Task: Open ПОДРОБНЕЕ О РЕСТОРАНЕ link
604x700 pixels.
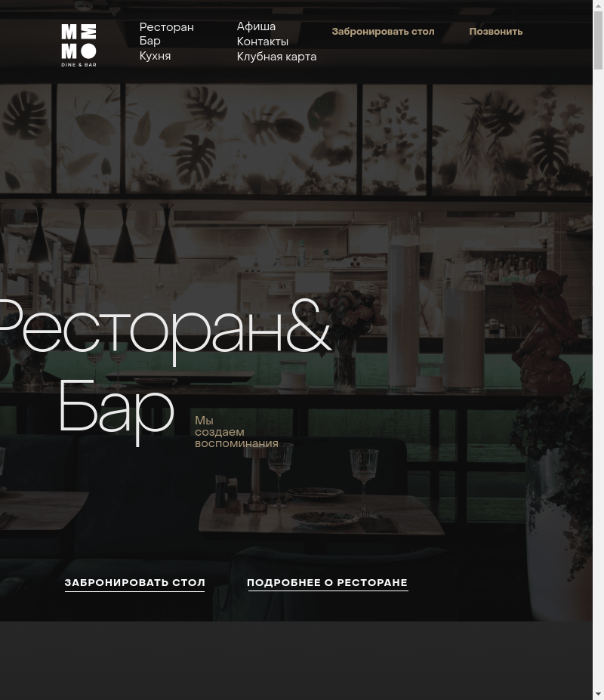Action: [x=327, y=583]
